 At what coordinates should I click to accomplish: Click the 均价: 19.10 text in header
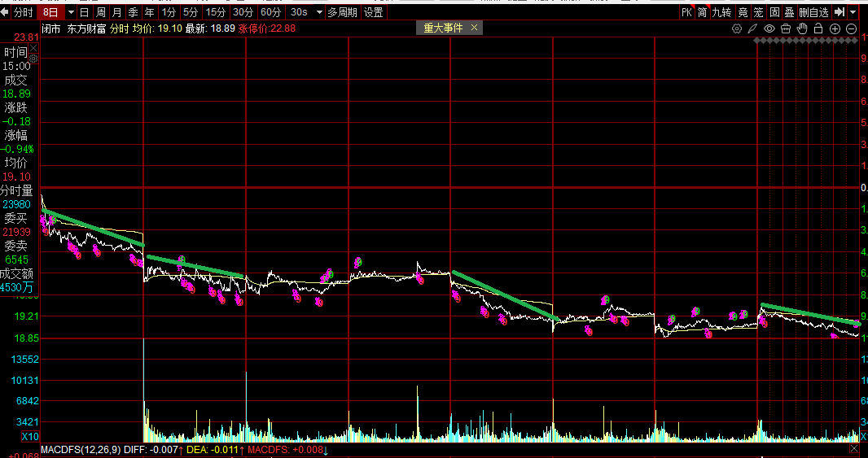(x=157, y=28)
